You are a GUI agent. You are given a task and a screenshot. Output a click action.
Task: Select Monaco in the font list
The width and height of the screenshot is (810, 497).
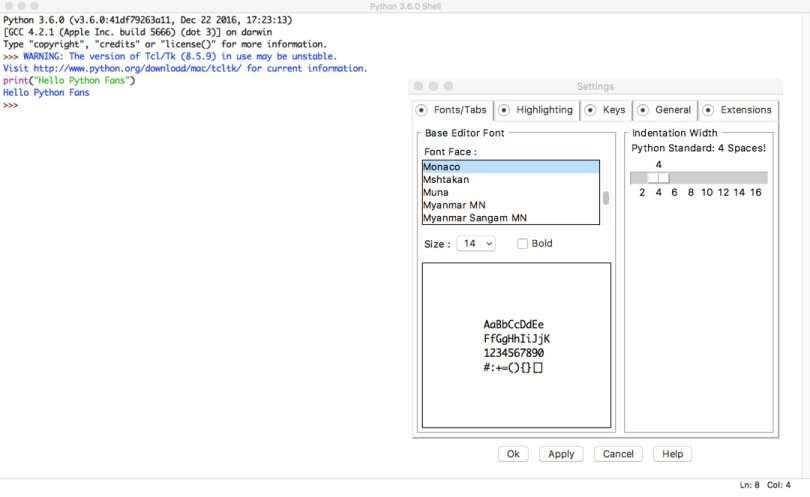(510, 167)
